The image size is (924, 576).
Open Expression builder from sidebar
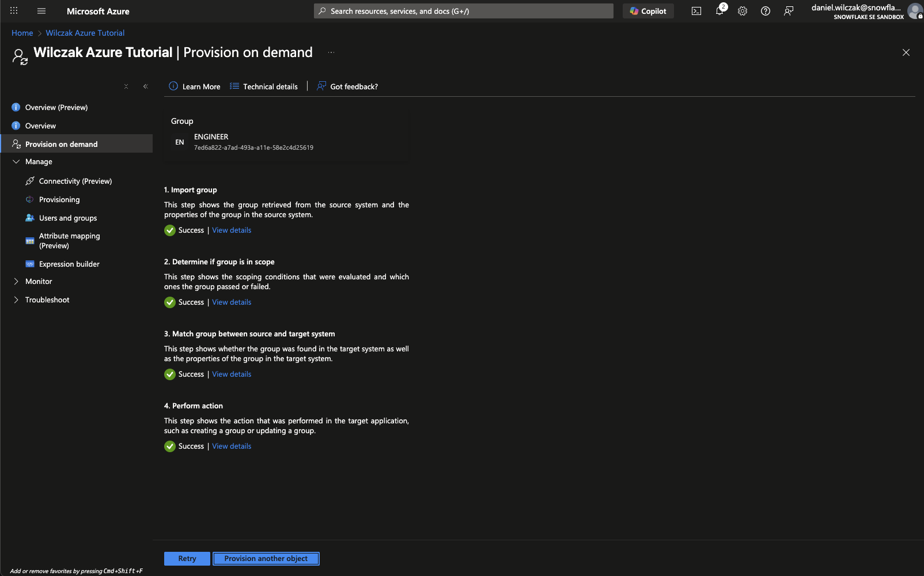tap(69, 264)
